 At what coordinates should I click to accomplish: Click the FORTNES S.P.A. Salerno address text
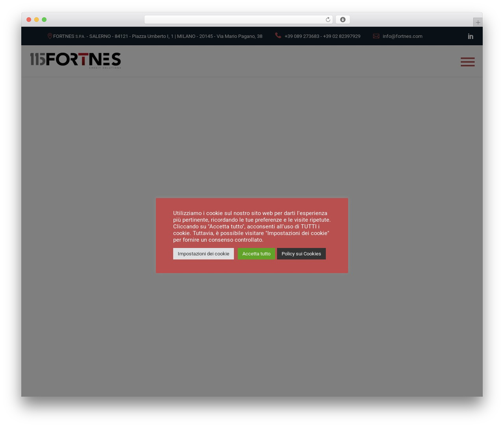(157, 36)
